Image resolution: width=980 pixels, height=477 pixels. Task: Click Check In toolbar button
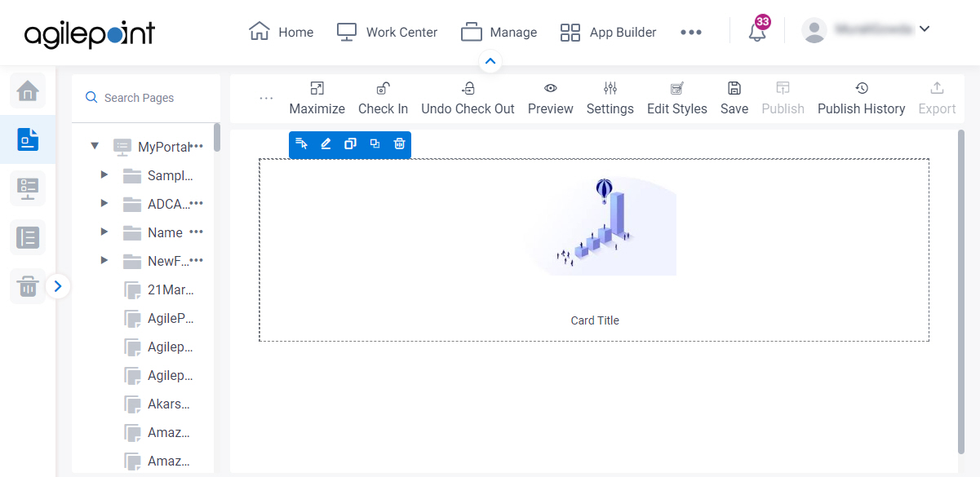[x=383, y=99]
